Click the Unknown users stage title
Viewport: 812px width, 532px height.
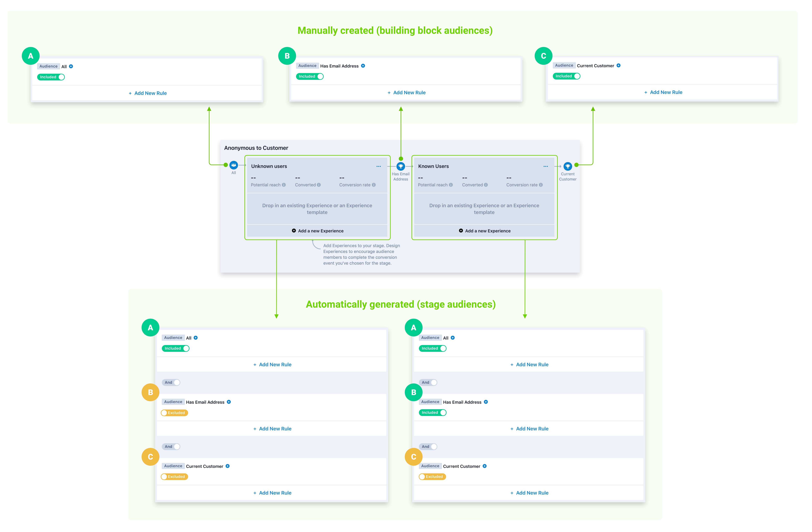(x=269, y=166)
